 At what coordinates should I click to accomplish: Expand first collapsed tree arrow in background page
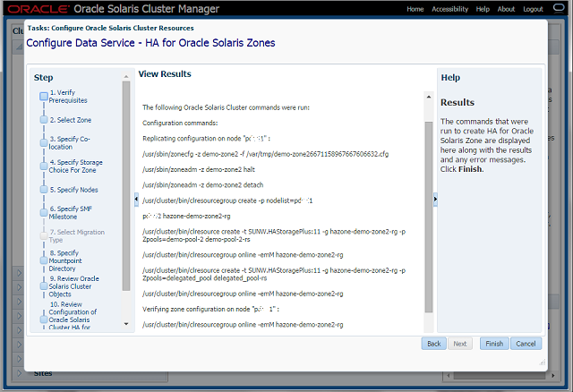click(x=20, y=273)
